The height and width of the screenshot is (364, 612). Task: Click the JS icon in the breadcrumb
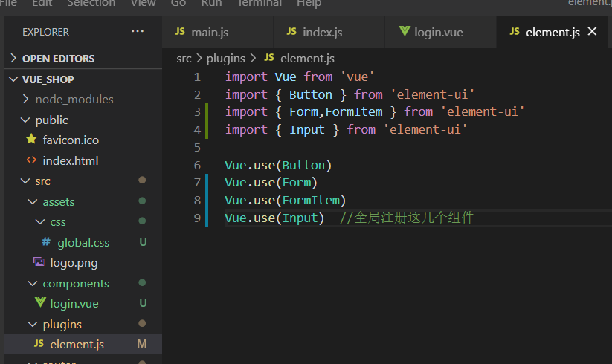coord(269,58)
